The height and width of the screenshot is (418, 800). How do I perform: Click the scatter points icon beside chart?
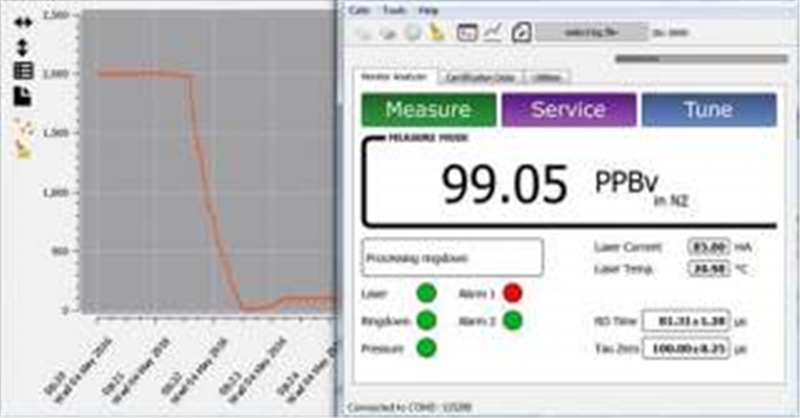coord(23,127)
